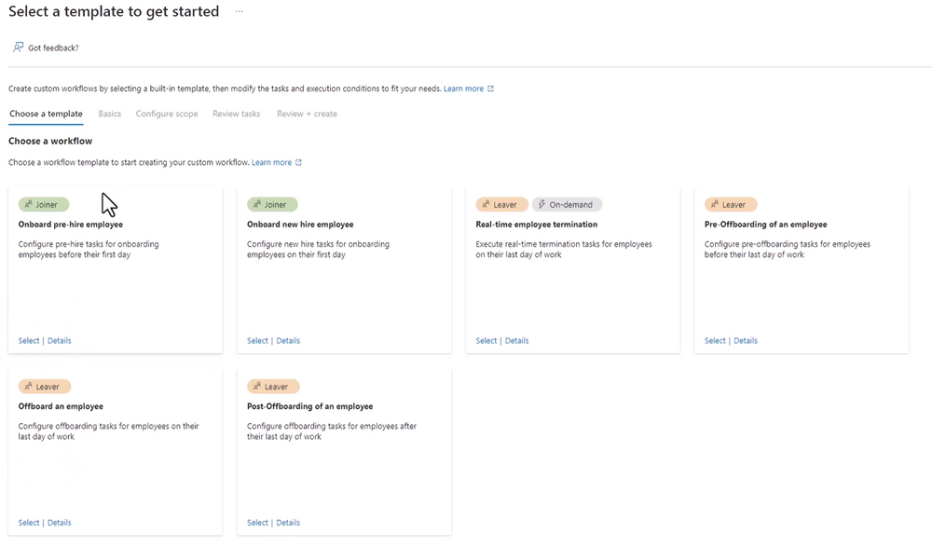Open the Configure scope tab

coord(166,113)
